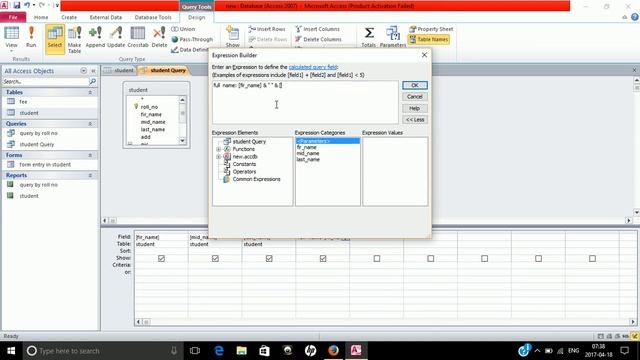Insert Rows in query grid

click(267, 29)
